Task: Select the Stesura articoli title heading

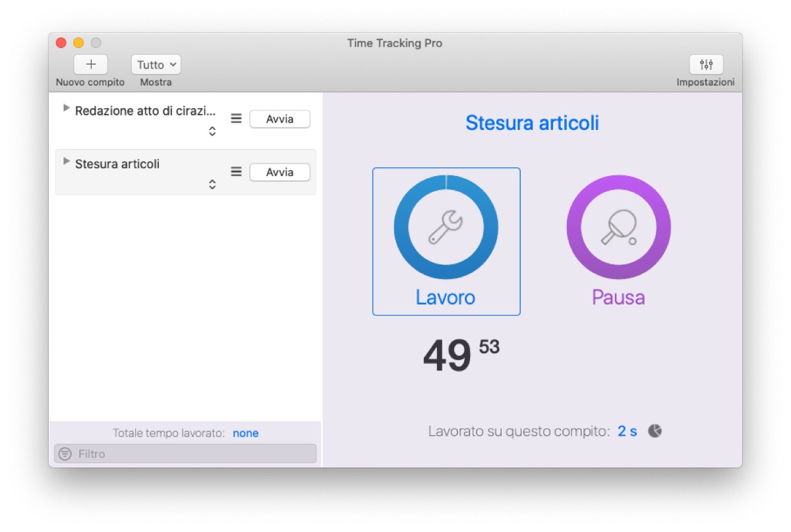Action: click(533, 123)
